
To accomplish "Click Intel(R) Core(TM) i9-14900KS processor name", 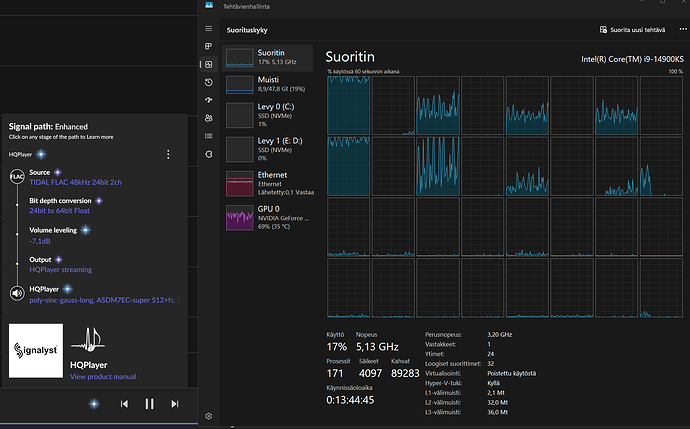I will pyautogui.click(x=632, y=59).
